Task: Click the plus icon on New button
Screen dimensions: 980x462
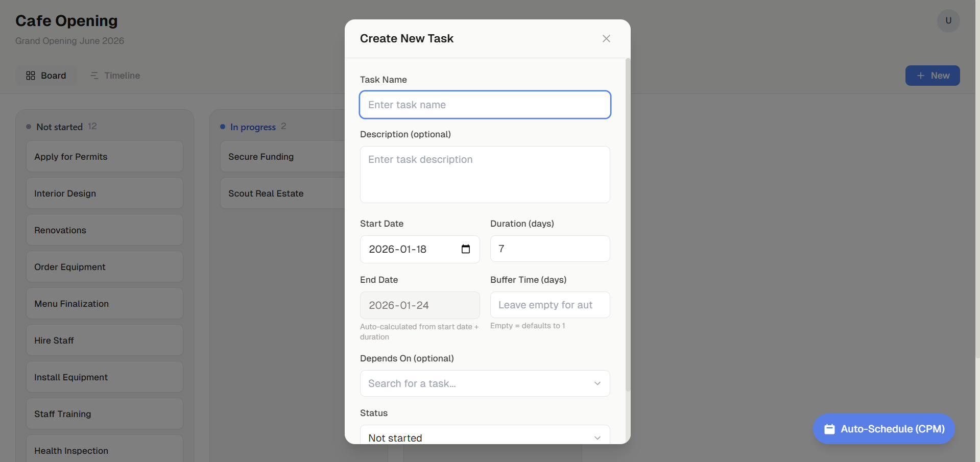Action: pos(921,76)
